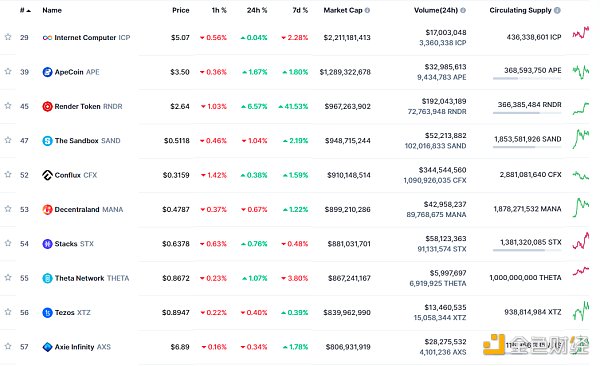Click the ApeCoin coin logo
The image size is (600, 366).
47,72
